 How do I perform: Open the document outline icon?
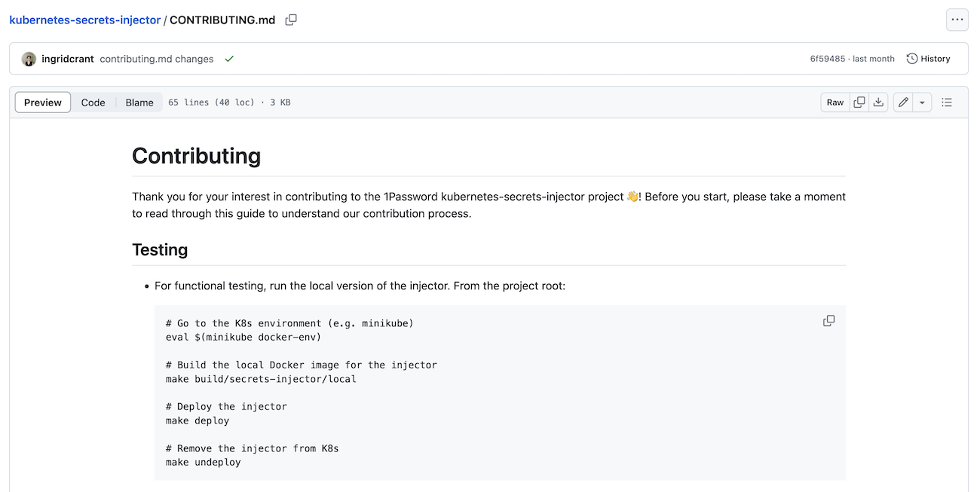[x=947, y=102]
